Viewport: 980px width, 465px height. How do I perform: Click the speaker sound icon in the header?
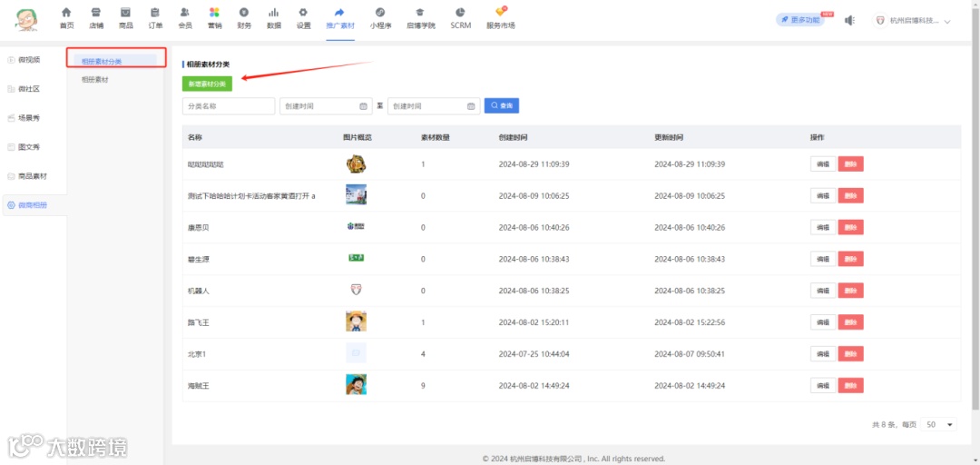(849, 21)
